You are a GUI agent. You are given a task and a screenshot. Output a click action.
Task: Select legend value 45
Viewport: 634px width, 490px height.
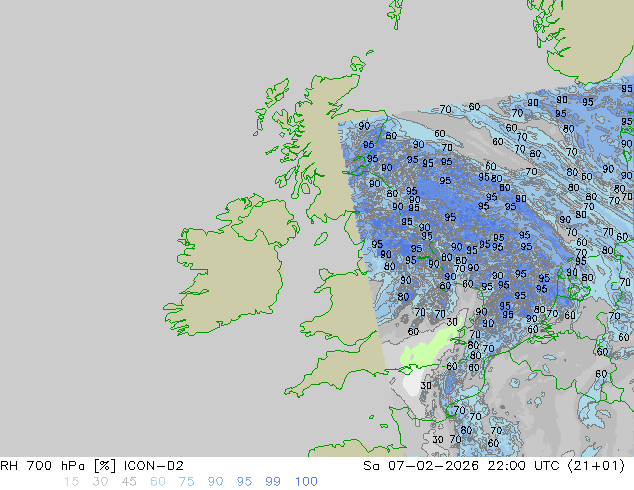[x=129, y=482]
